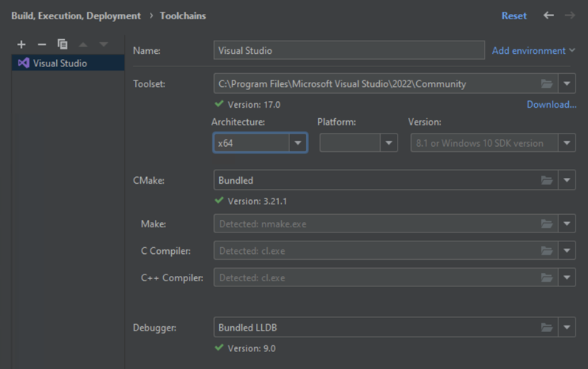
Task: Expand the Debugger dropdown arrow
Action: (567, 328)
